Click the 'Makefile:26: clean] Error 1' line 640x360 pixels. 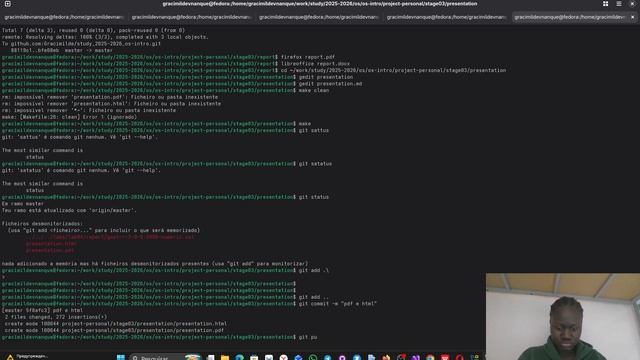click(x=69, y=117)
